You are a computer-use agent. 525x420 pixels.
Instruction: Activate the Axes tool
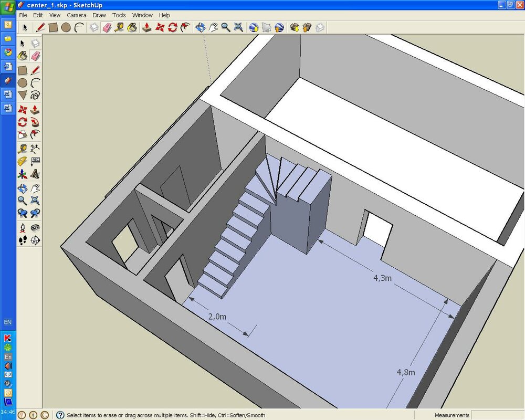(23, 174)
